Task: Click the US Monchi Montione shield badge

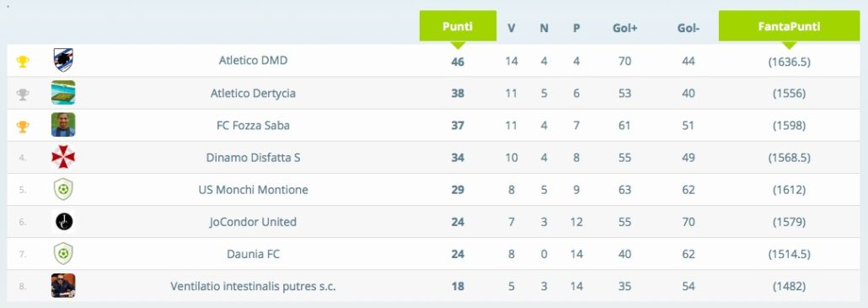Action: click(x=63, y=189)
